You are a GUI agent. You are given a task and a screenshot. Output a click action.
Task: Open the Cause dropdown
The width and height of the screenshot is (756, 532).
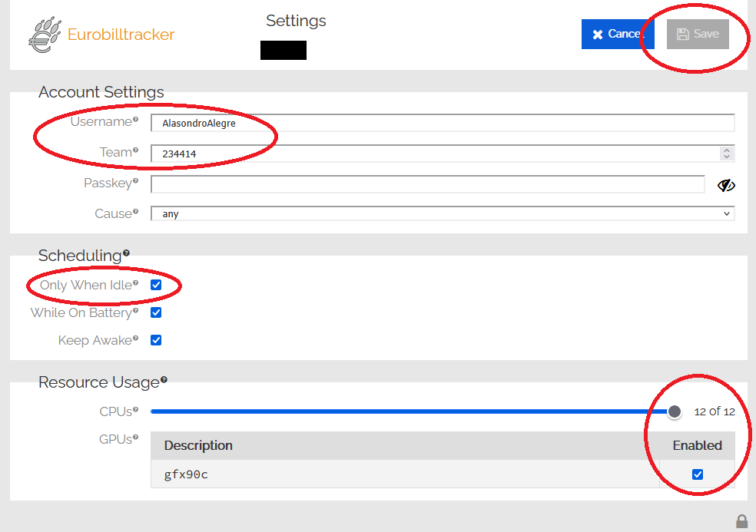pyautogui.click(x=443, y=213)
